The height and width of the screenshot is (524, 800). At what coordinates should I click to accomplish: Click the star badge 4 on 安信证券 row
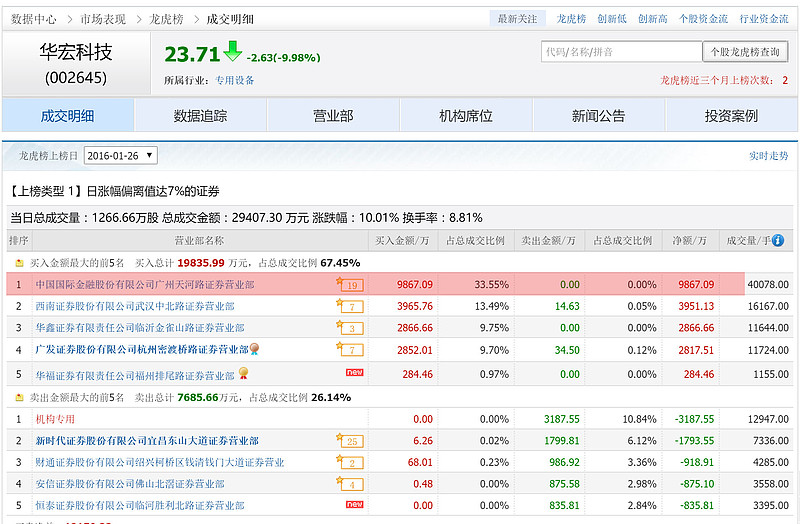pyautogui.click(x=350, y=483)
